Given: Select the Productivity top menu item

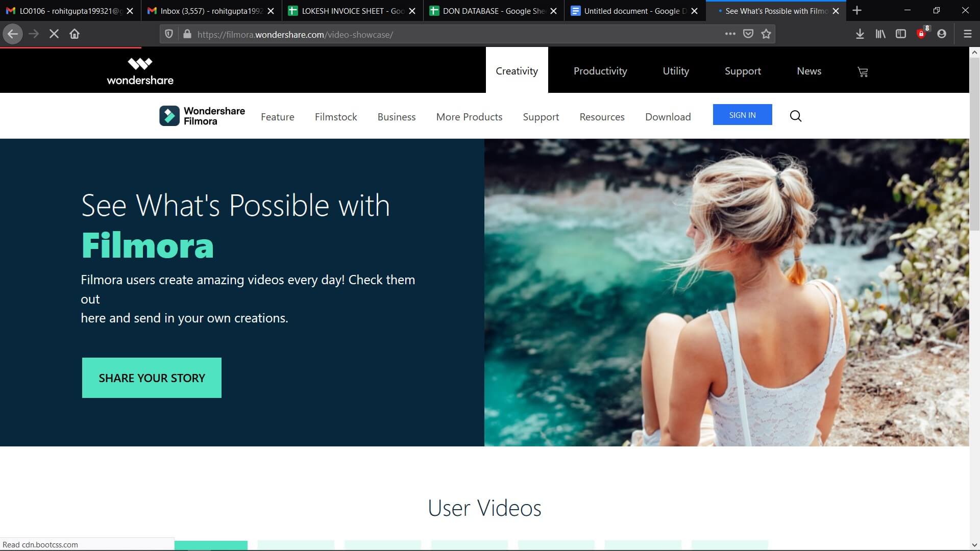Looking at the screenshot, I should tap(600, 71).
